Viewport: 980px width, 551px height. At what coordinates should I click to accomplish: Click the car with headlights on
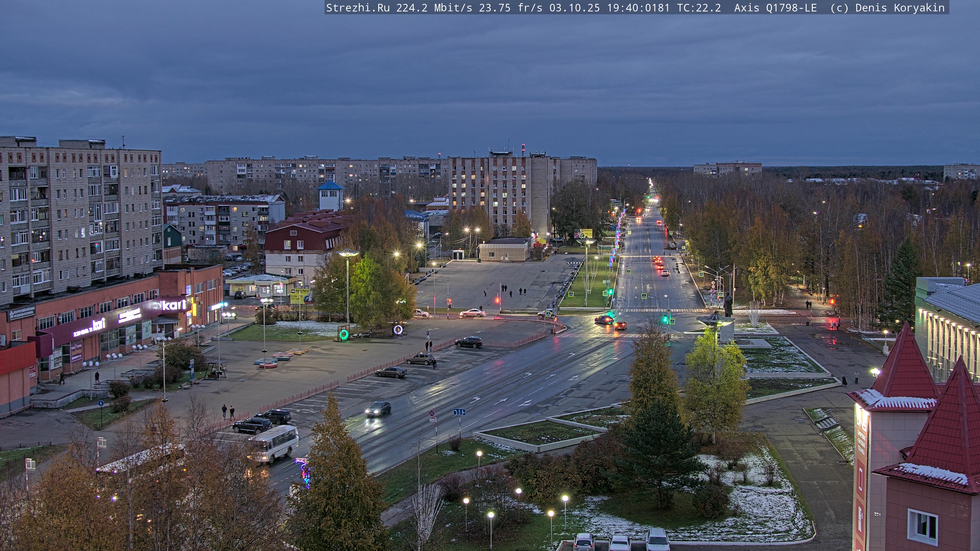[377, 409]
